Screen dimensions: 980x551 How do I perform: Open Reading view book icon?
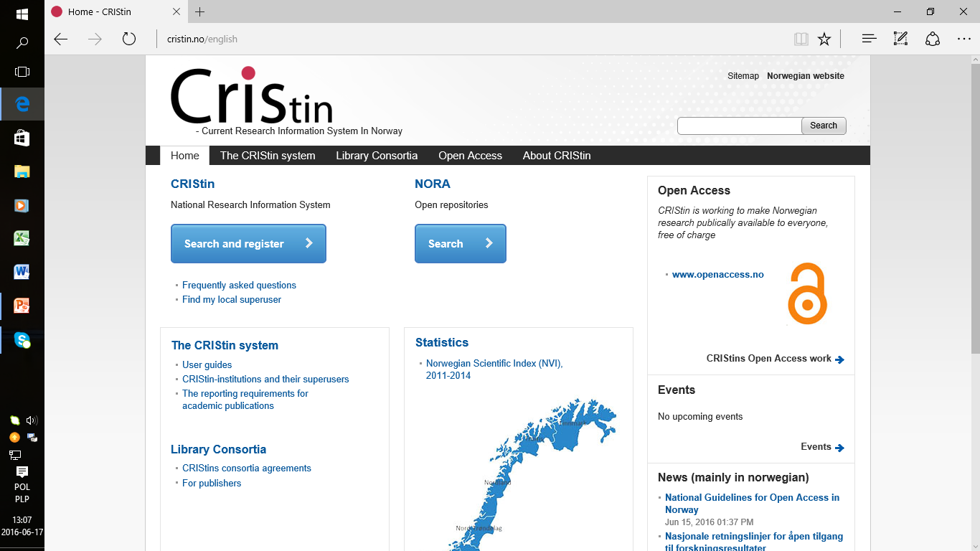pos(801,39)
